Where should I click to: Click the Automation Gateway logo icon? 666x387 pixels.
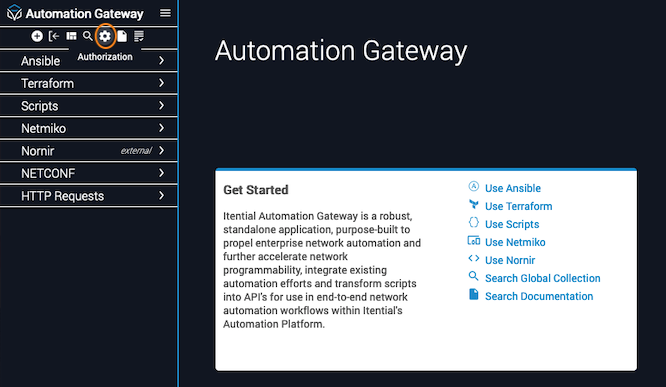coord(14,12)
